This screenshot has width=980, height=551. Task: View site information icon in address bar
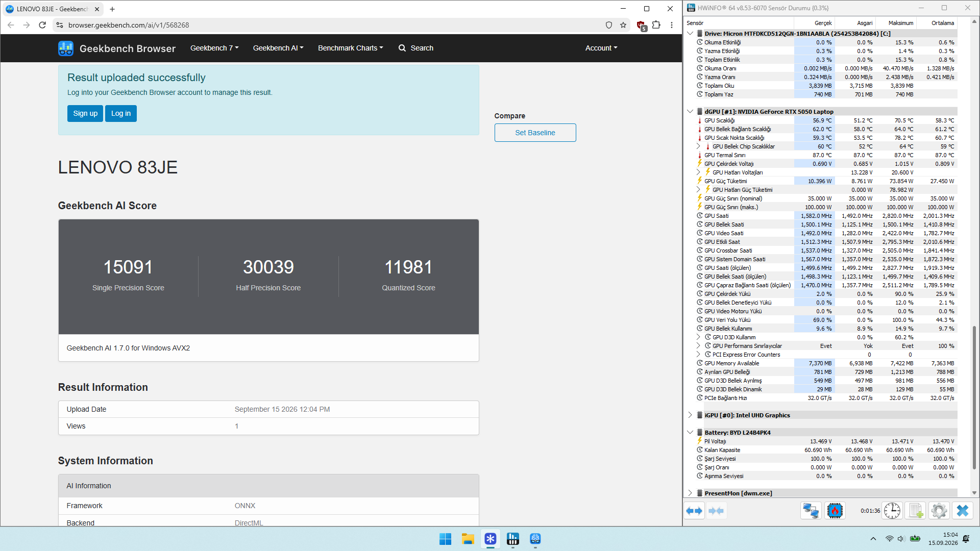click(59, 25)
